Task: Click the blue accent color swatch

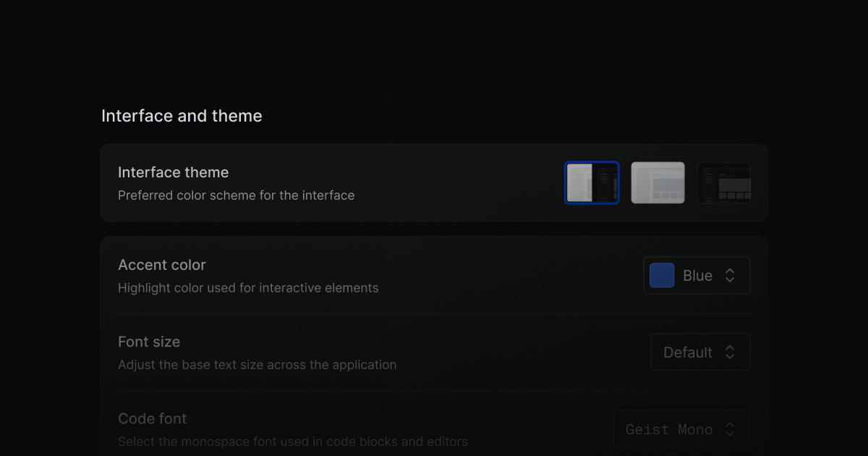Action: (x=662, y=276)
